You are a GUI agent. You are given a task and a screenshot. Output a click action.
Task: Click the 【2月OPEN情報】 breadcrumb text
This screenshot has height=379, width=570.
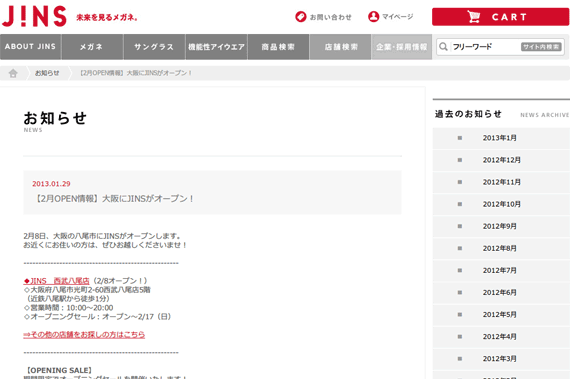(x=136, y=73)
